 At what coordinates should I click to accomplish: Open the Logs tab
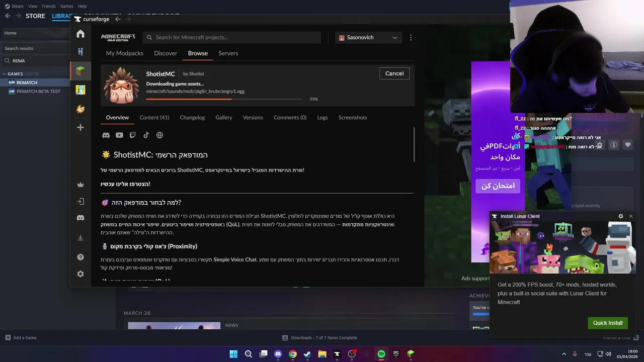tap(323, 118)
